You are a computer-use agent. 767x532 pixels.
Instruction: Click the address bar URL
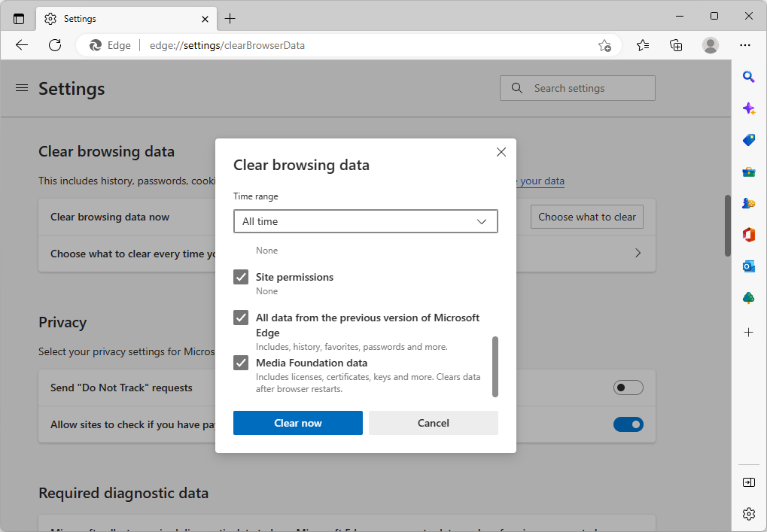click(227, 45)
